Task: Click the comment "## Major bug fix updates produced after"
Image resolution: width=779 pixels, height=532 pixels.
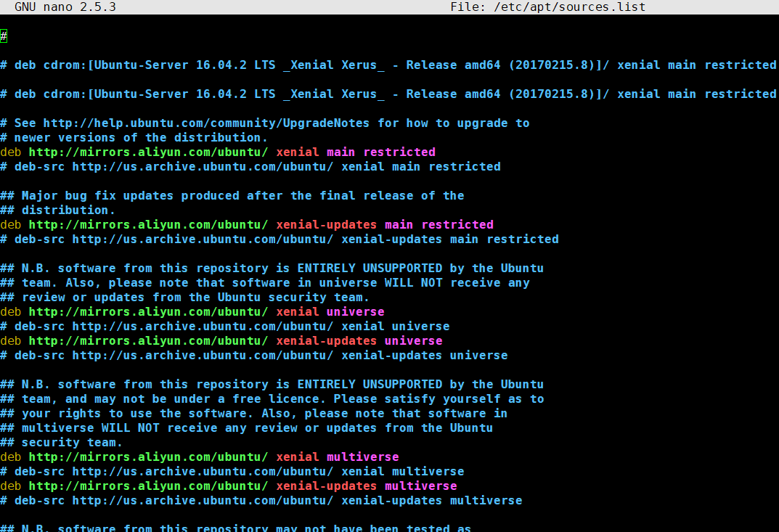Action: [x=232, y=196]
